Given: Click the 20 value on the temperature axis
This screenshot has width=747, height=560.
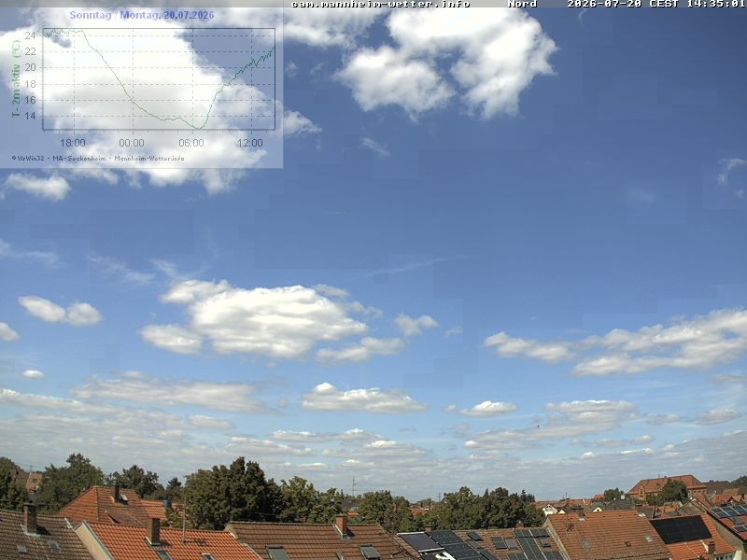Looking at the screenshot, I should (31, 67).
